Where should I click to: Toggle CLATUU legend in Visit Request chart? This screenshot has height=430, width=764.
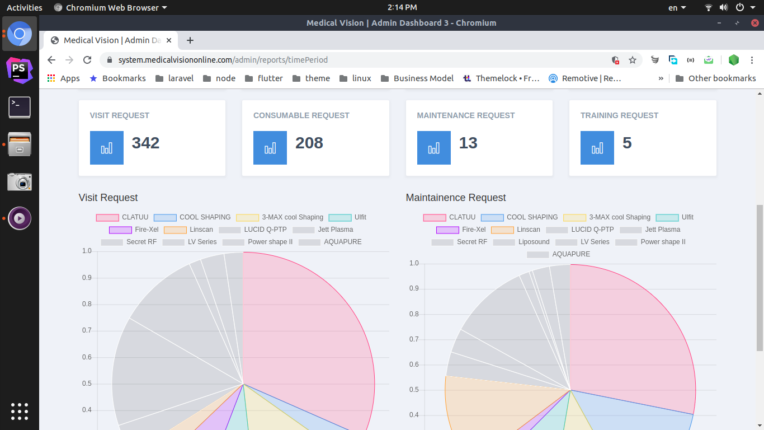coord(122,217)
